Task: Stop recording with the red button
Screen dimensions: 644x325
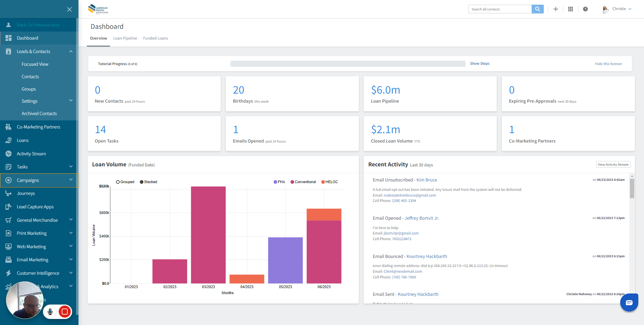Action: pos(65,312)
